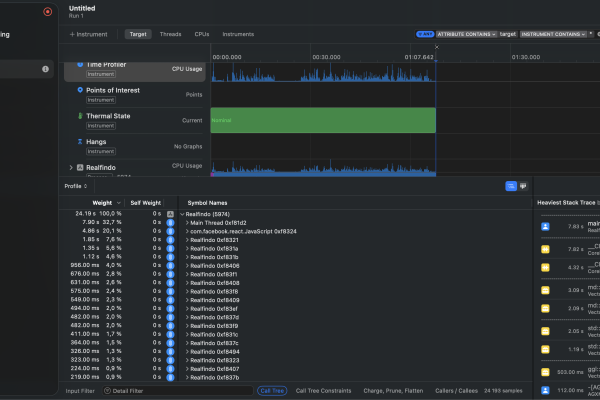Click the yellow icon beside 7.82 s stack frame

[545, 249]
